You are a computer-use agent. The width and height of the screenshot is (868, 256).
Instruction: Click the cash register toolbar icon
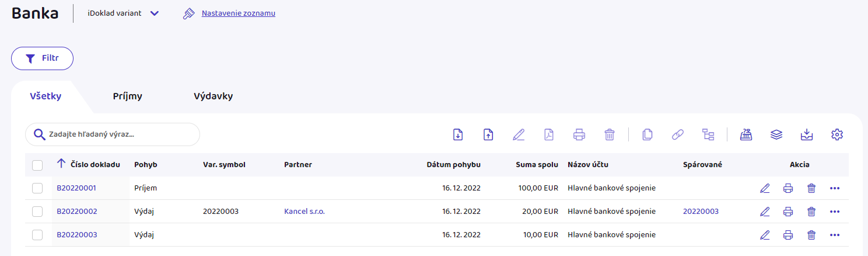click(x=745, y=134)
